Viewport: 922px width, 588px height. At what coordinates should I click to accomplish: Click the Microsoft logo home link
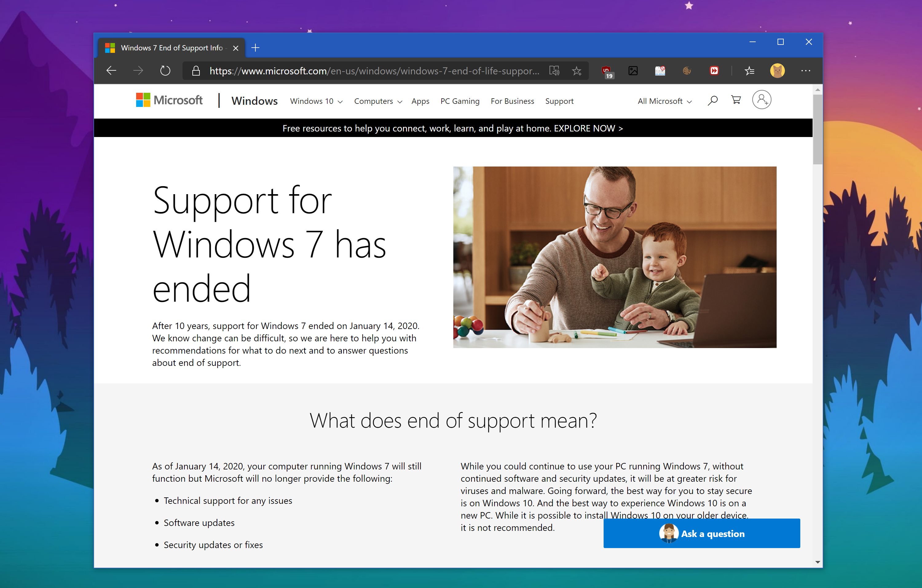[169, 101]
